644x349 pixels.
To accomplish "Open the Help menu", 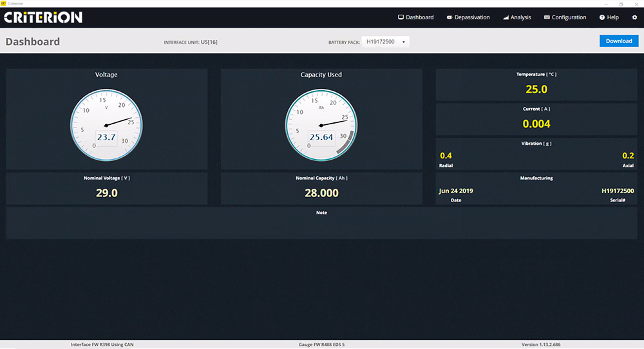I will pos(609,17).
